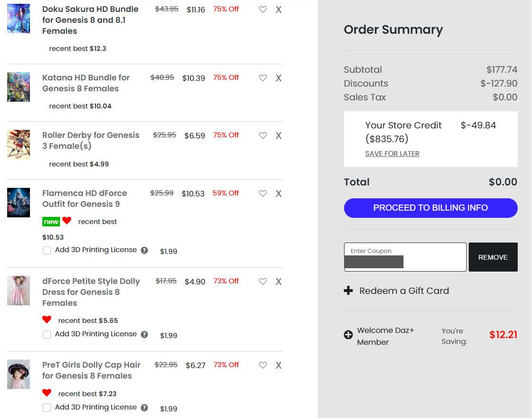
Task: Click SAVE FOR LATER store credit link
Action: coord(392,154)
